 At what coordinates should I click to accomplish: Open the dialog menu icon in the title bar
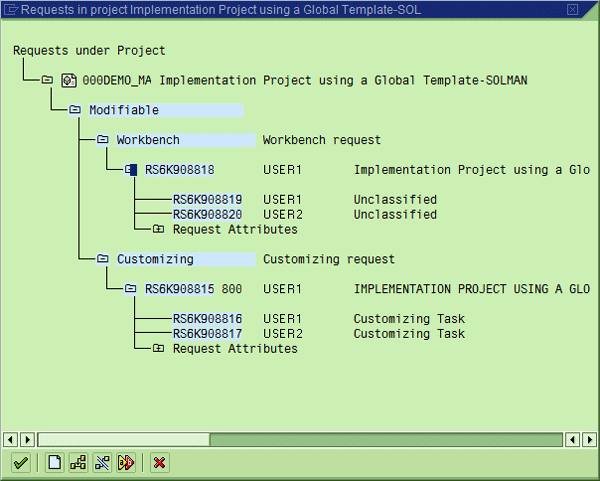[x=11, y=9]
